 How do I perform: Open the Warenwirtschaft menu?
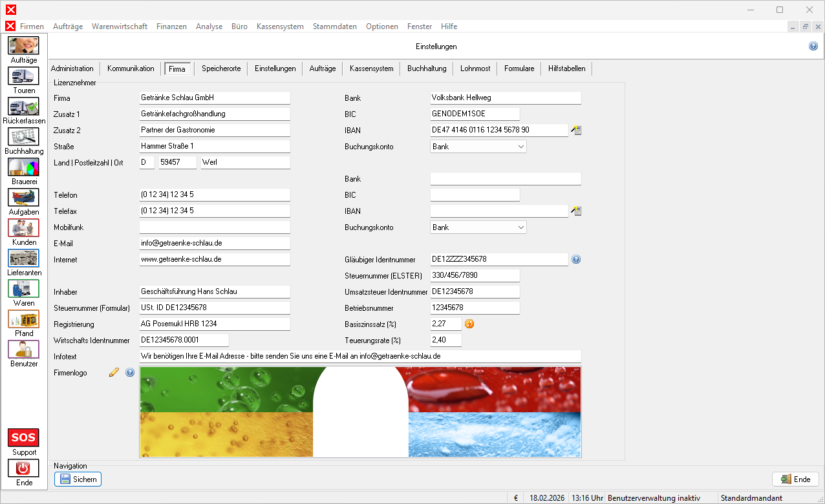coord(120,26)
